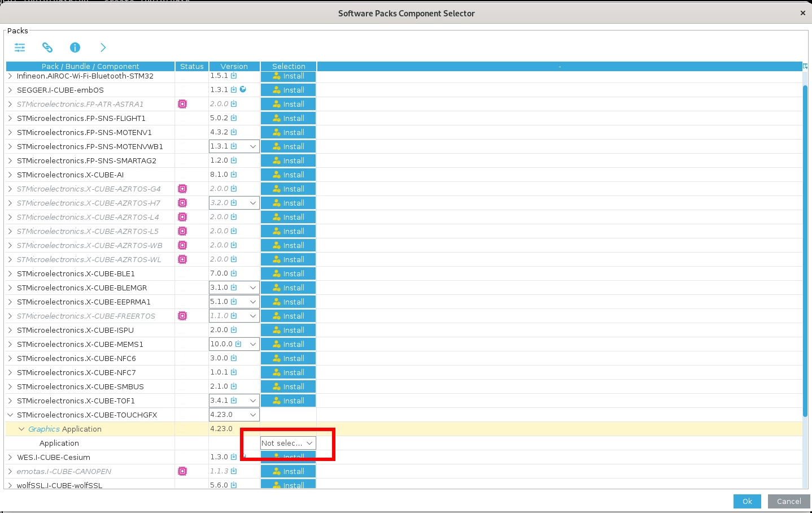This screenshot has width=812, height=513.
Task: Install the X-CUBE-BLE1 pack
Action: tap(288, 273)
